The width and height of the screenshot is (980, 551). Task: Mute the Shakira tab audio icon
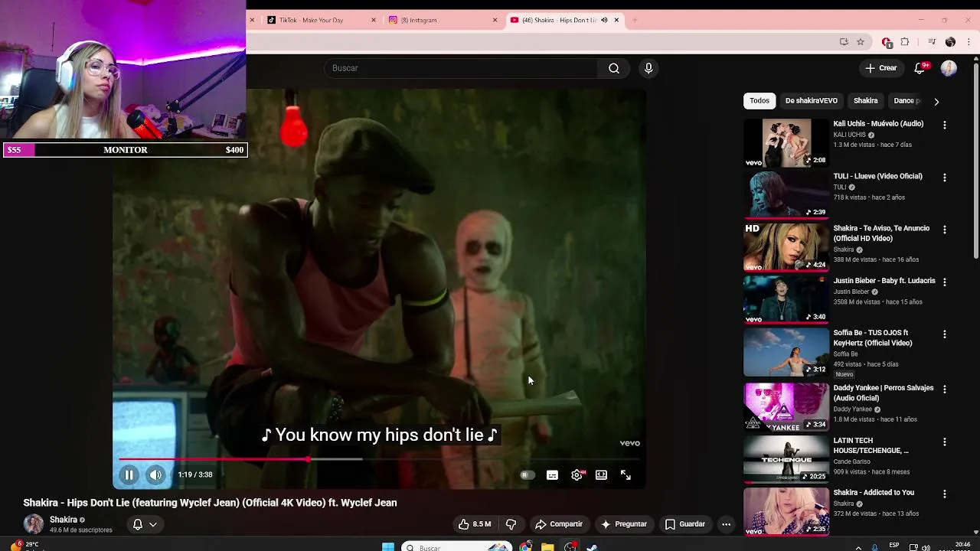pyautogui.click(x=604, y=20)
